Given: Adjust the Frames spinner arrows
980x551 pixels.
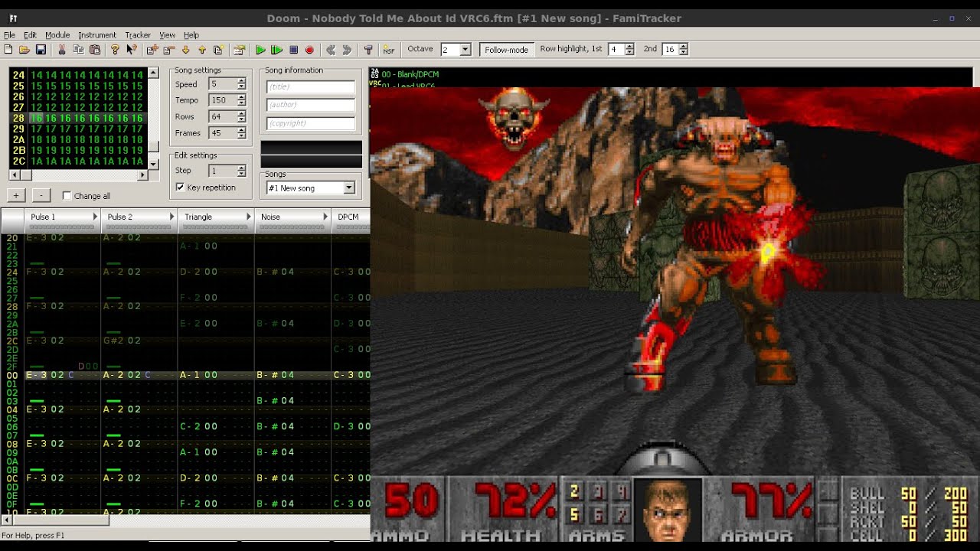Looking at the screenshot, I should [x=241, y=133].
